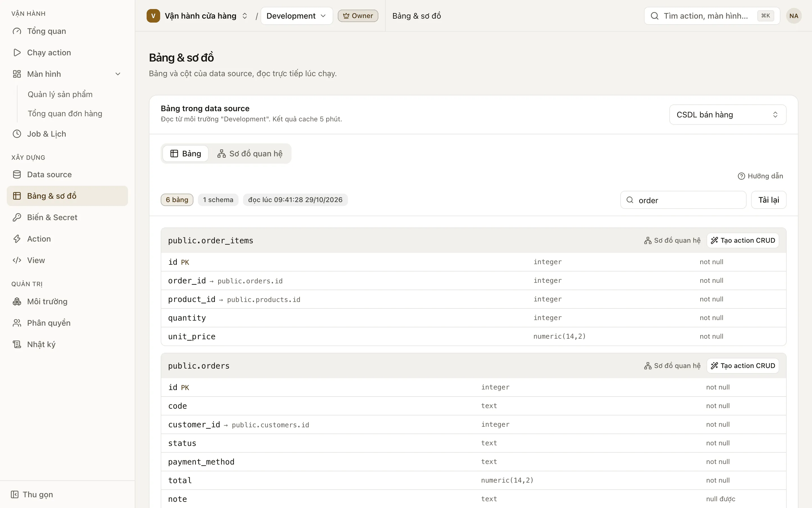Open View page in sidebar
This screenshot has height=508, width=812.
pos(67,260)
